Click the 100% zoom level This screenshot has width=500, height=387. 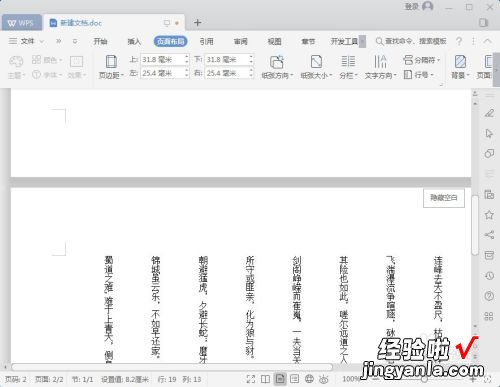point(351,379)
